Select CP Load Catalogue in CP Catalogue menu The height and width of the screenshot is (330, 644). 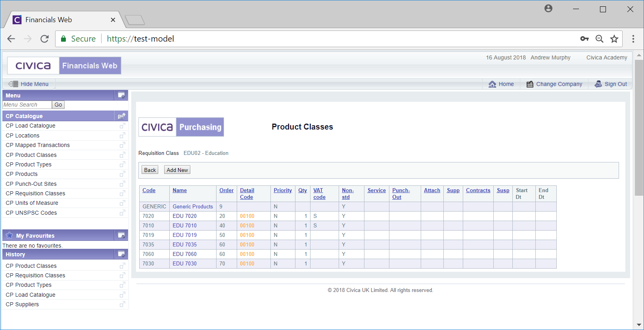31,126
